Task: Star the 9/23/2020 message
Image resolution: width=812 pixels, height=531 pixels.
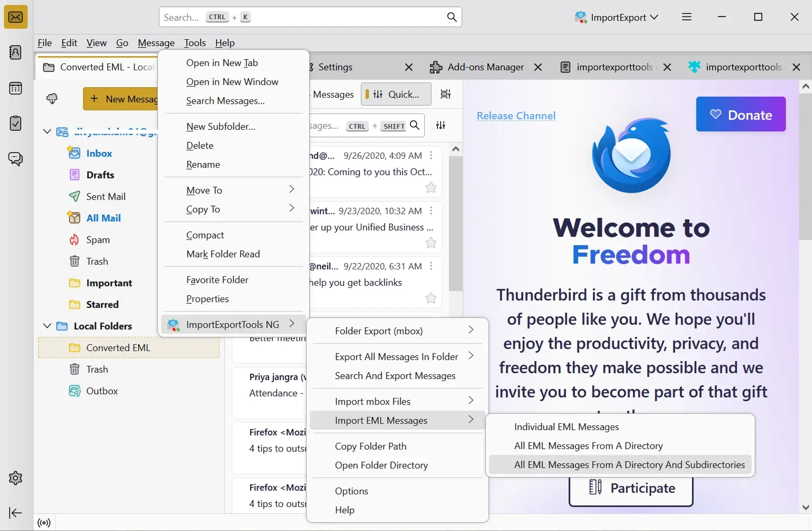Action: [x=431, y=243]
